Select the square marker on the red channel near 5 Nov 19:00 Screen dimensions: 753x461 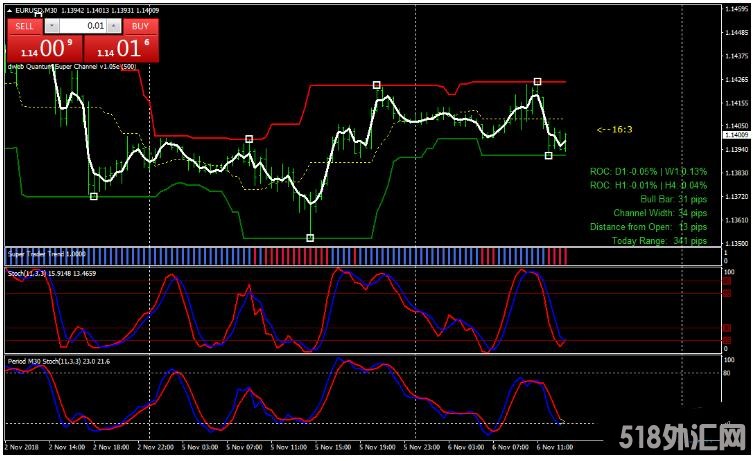tap(376, 85)
